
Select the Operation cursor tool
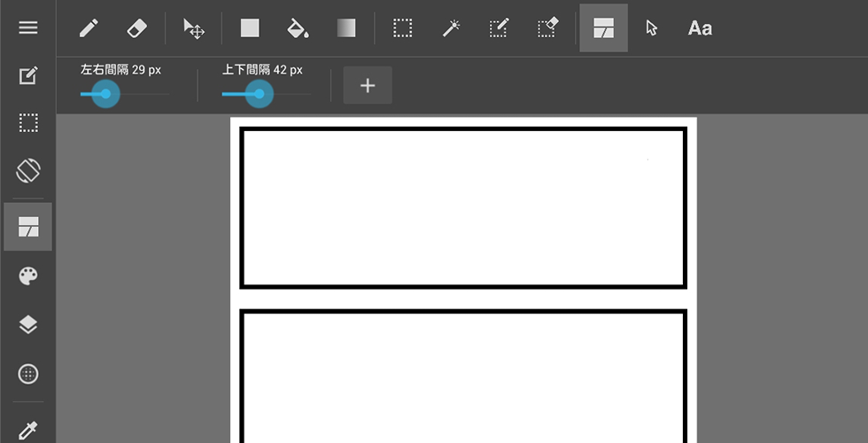652,28
